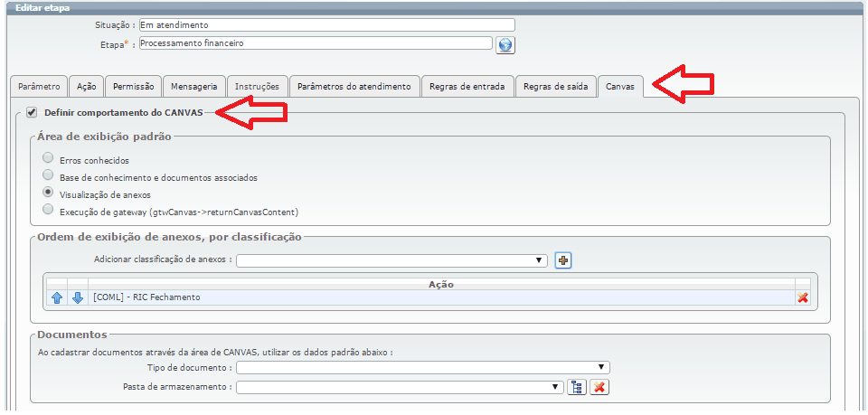868x415 pixels.
Task: Click the plus icon to add attachment classification
Action: click(563, 260)
